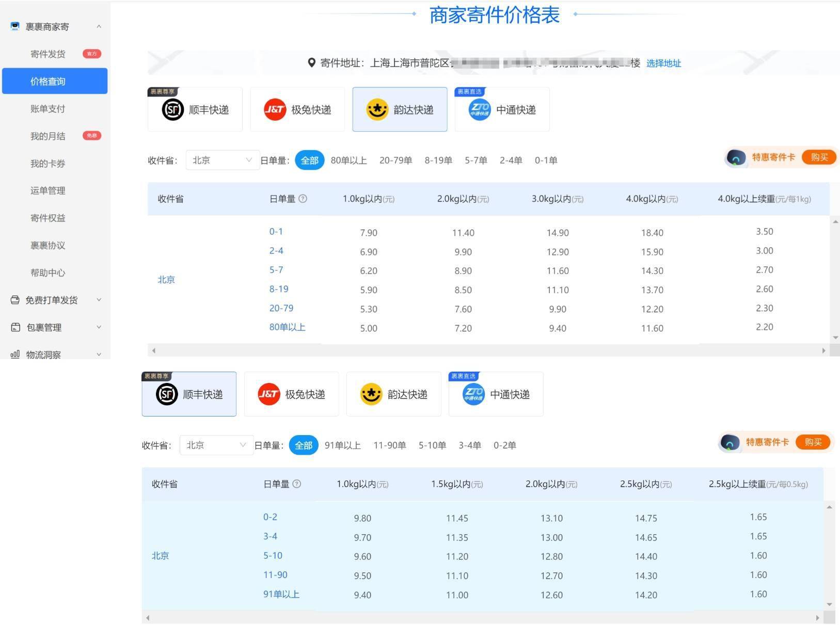Filter lower table by 5-10单
Image resolution: width=840 pixels, height=625 pixels.
point(432,445)
